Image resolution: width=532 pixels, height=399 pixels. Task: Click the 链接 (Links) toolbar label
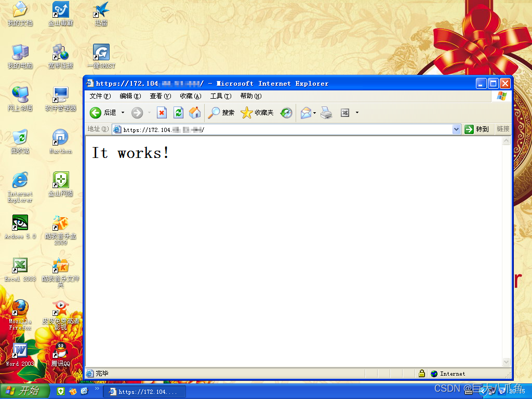(503, 129)
